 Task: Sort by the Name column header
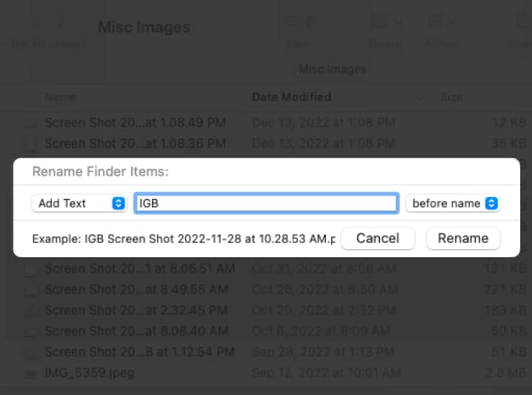click(59, 97)
